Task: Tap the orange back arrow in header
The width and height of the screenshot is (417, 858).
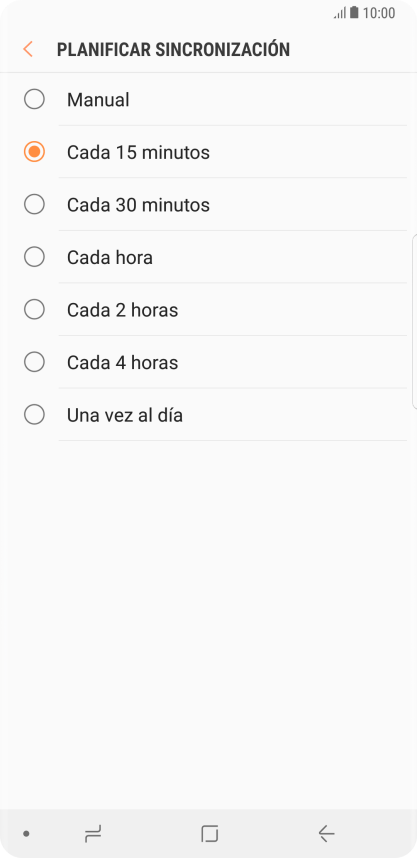Action: [x=28, y=49]
